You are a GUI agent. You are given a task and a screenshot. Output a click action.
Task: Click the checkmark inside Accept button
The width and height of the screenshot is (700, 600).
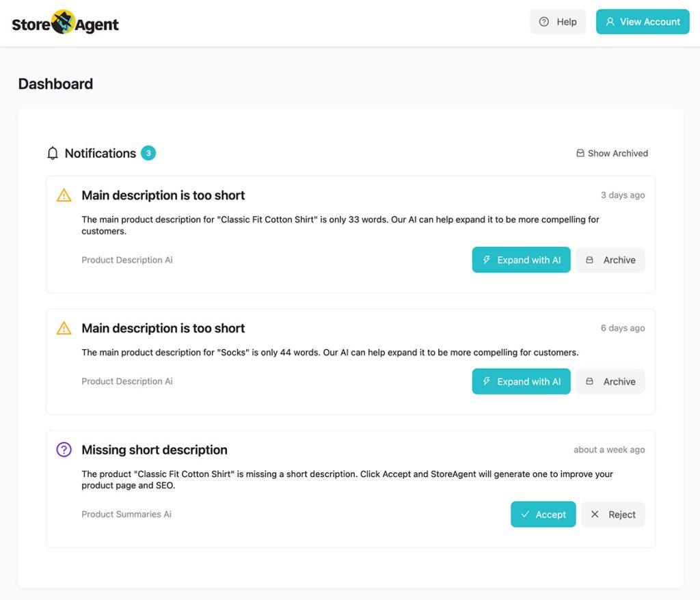[x=526, y=514]
